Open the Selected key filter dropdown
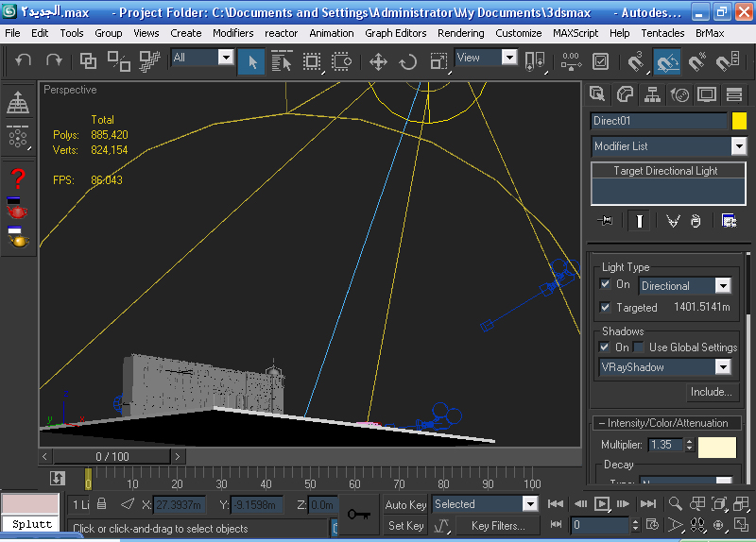 tap(530, 504)
